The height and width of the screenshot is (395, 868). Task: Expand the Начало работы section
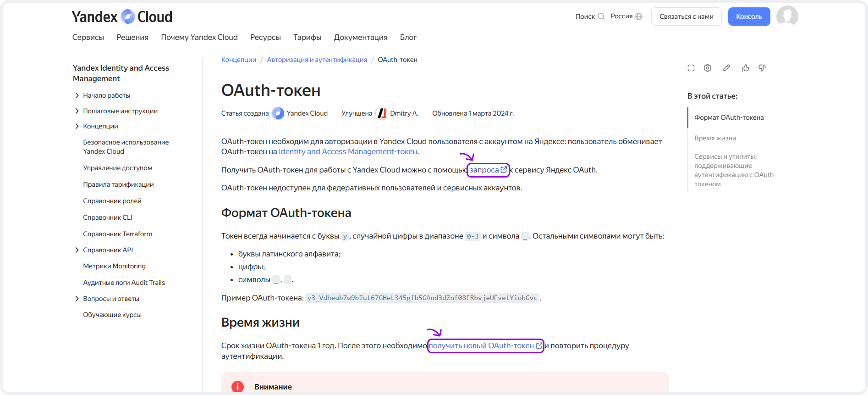(77, 95)
